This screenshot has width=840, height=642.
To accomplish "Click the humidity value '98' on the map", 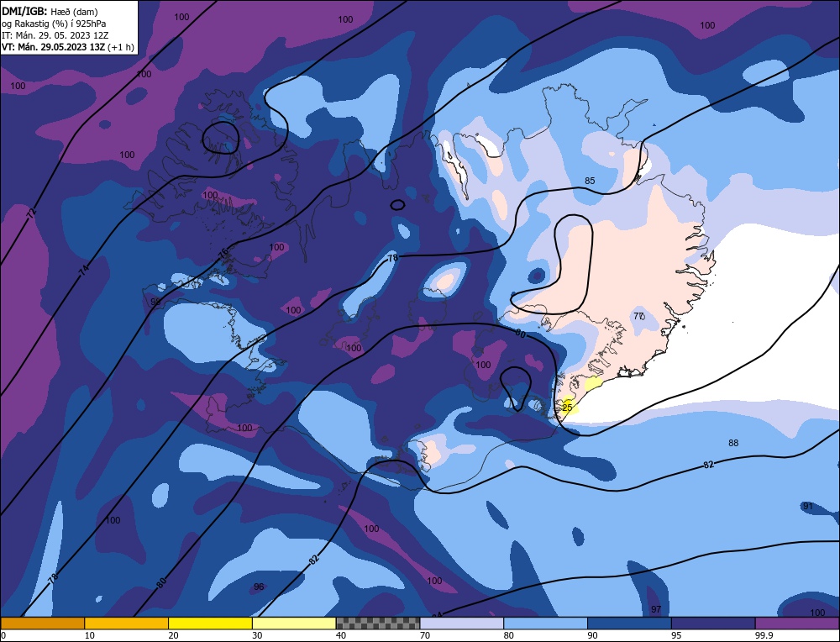I will point(155,302).
